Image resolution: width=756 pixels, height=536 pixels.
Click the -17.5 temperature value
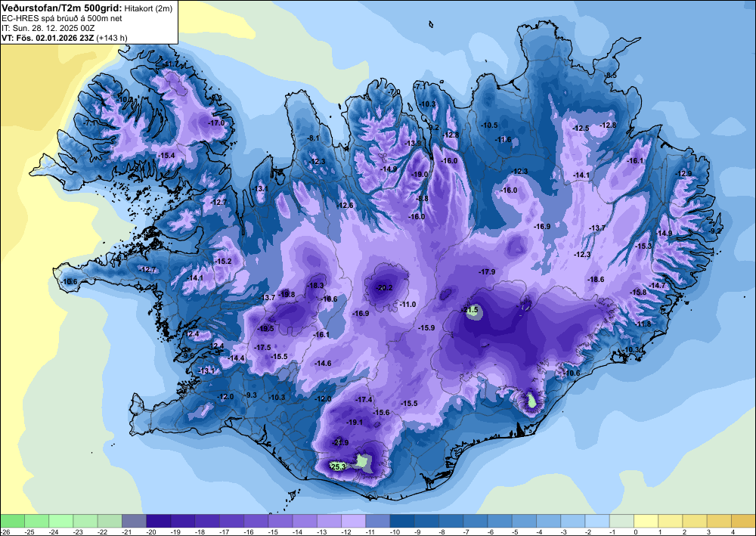263,348
